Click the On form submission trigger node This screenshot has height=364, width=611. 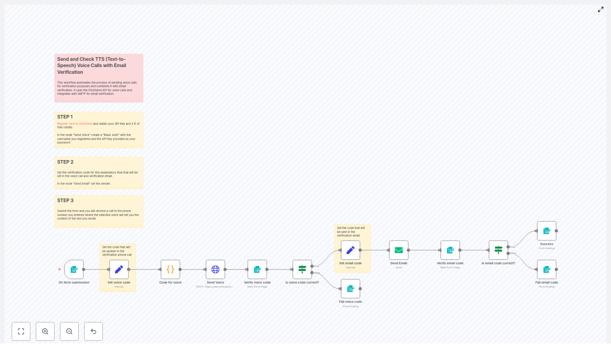point(74,269)
